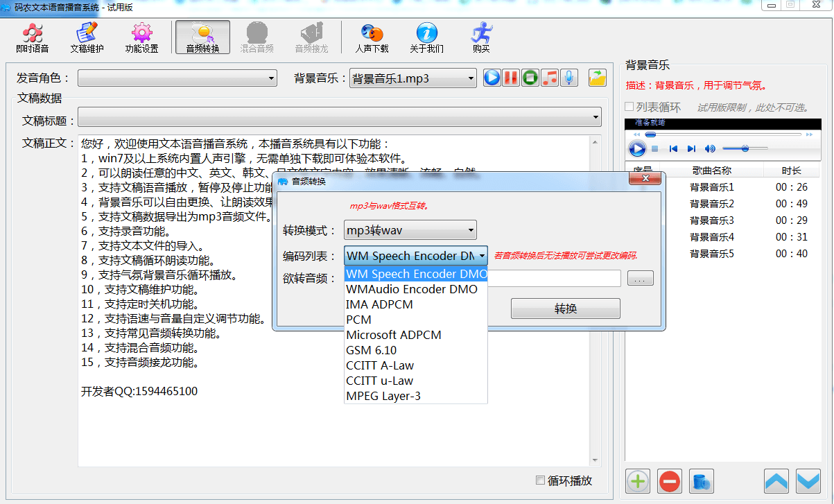The width and height of the screenshot is (834, 504).
Task: Select PCM in the encoder list
Action: click(x=416, y=320)
